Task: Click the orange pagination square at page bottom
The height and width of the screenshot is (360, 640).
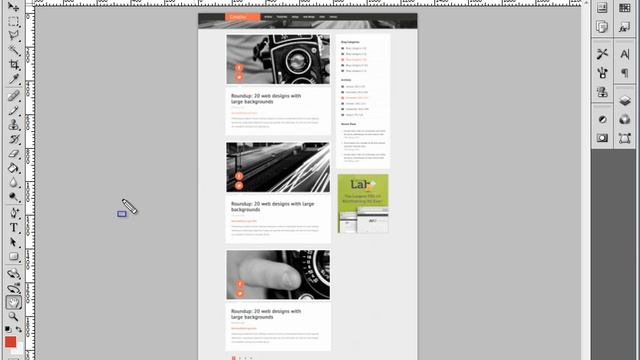Action: point(233,358)
